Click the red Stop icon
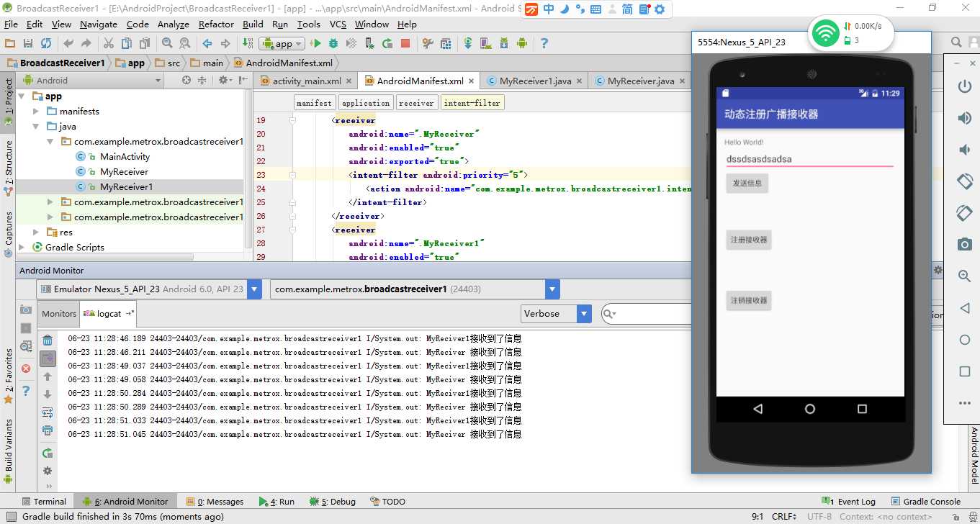Screen dimensions: 980x524 point(405,43)
